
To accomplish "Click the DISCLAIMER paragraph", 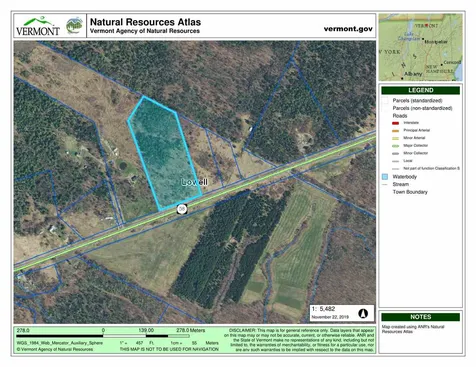I will tap(299, 340).
